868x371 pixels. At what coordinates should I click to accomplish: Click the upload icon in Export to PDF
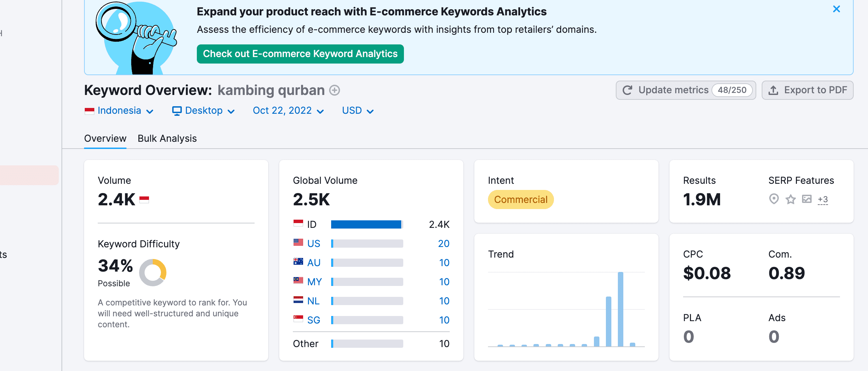click(773, 90)
